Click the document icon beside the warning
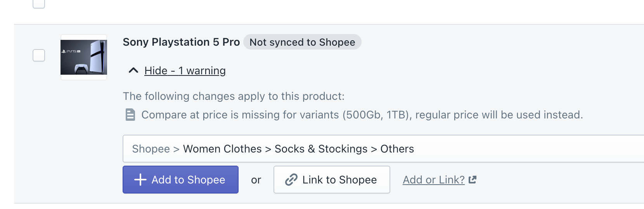This screenshot has height=209, width=644. point(130,115)
